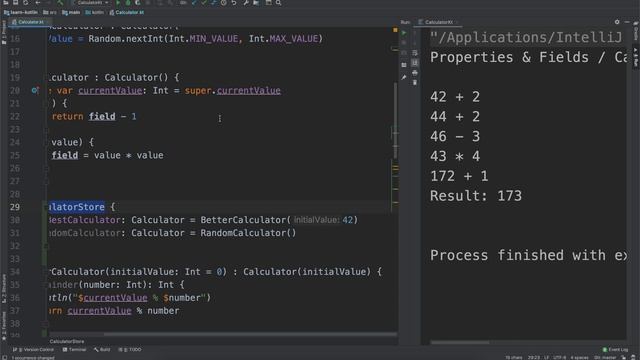Viewport: 640px width, 360px height.
Task: Open the Git master branch selector
Action: (x=605, y=358)
